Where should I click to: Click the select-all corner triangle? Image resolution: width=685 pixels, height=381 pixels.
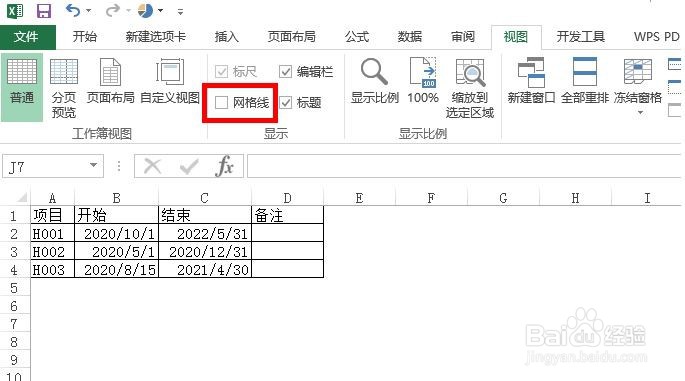click(x=21, y=197)
